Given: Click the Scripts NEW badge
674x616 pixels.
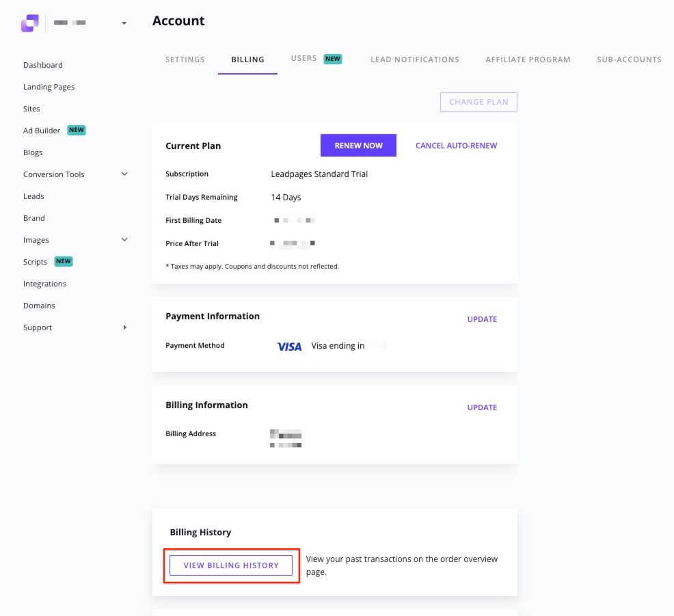Looking at the screenshot, I should point(63,261).
